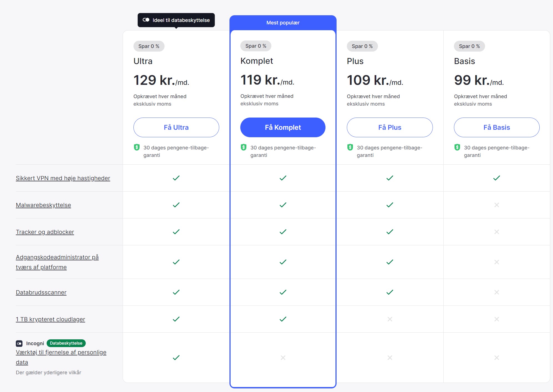Click the Plus X mark for cloud storage

click(x=390, y=319)
